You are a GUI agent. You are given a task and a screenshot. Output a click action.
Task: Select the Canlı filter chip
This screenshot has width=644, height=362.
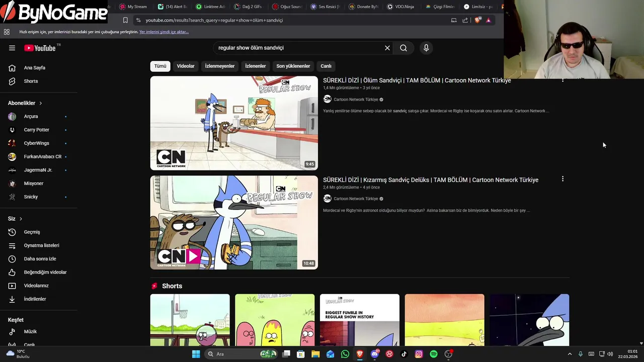point(326,66)
